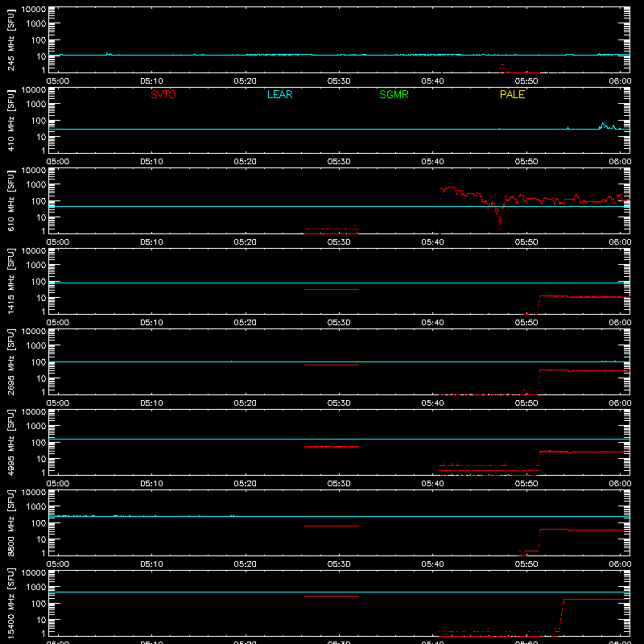Click the 05:20 tick under the 410 MHz panel

point(246,162)
